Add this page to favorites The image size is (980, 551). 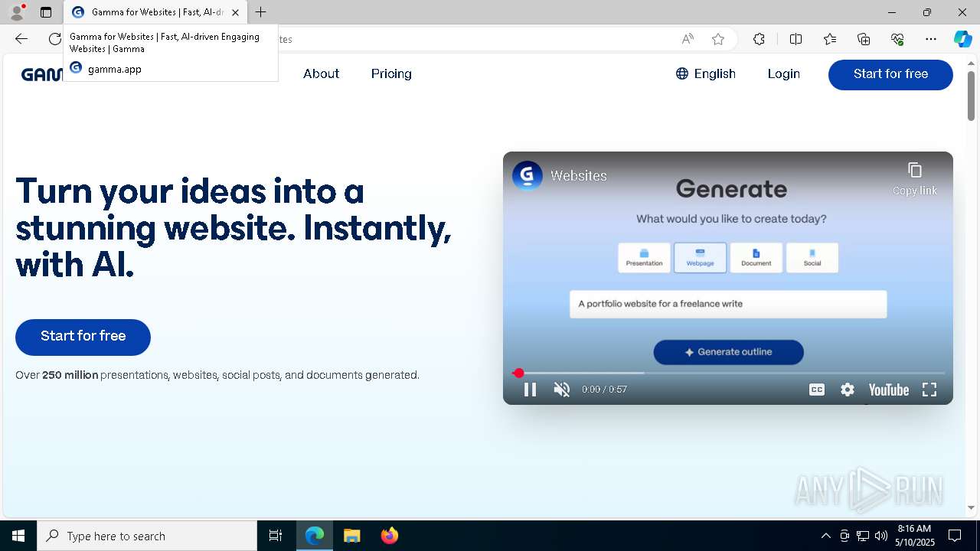coord(717,39)
